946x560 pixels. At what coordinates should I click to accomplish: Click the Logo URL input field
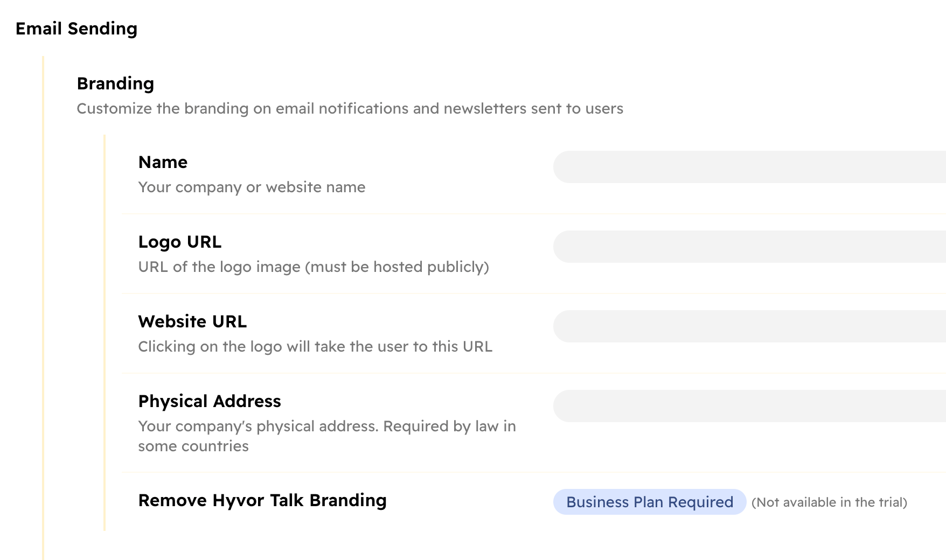click(749, 247)
